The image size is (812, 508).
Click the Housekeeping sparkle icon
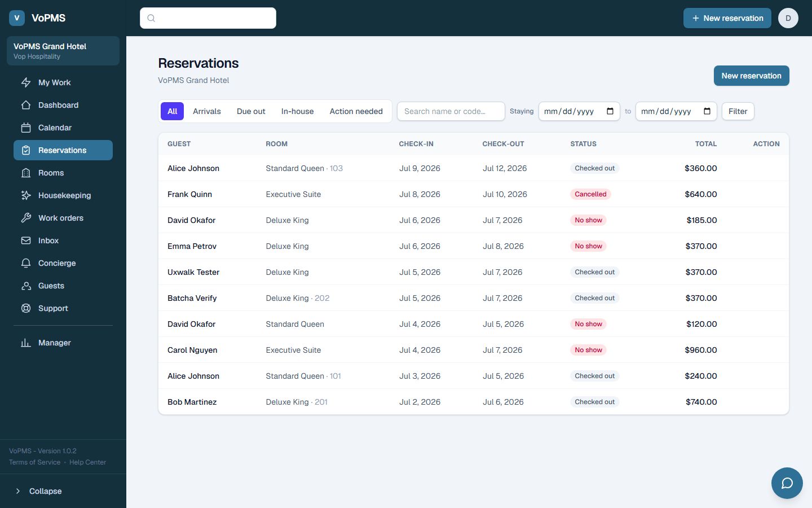[x=26, y=195]
